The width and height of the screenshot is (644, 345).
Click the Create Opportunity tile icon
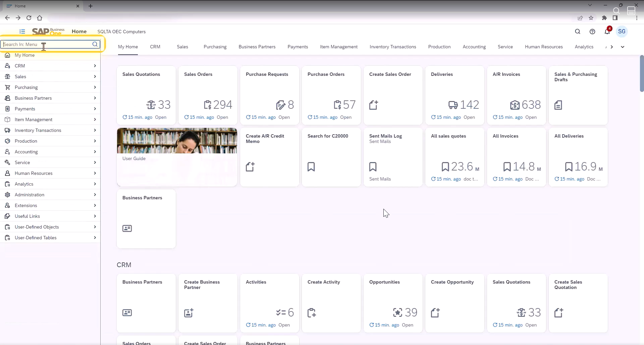(435, 313)
